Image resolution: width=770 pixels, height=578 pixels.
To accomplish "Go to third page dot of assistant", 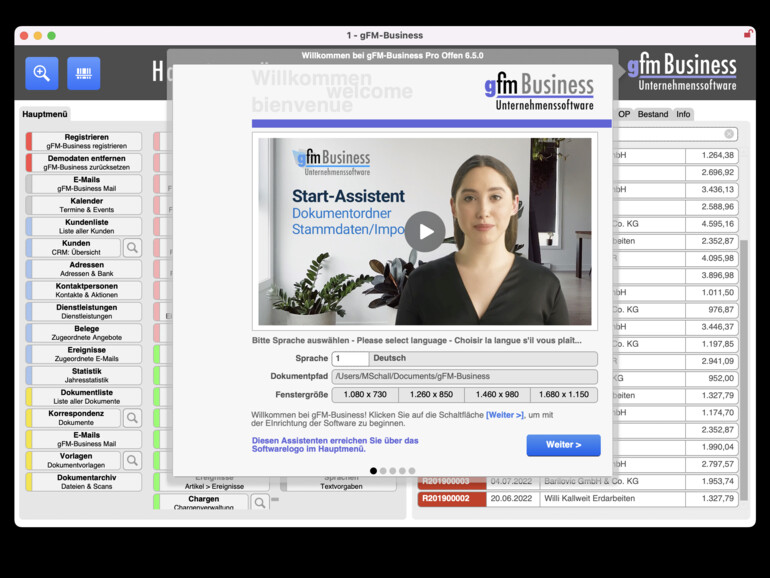I will pyautogui.click(x=392, y=471).
